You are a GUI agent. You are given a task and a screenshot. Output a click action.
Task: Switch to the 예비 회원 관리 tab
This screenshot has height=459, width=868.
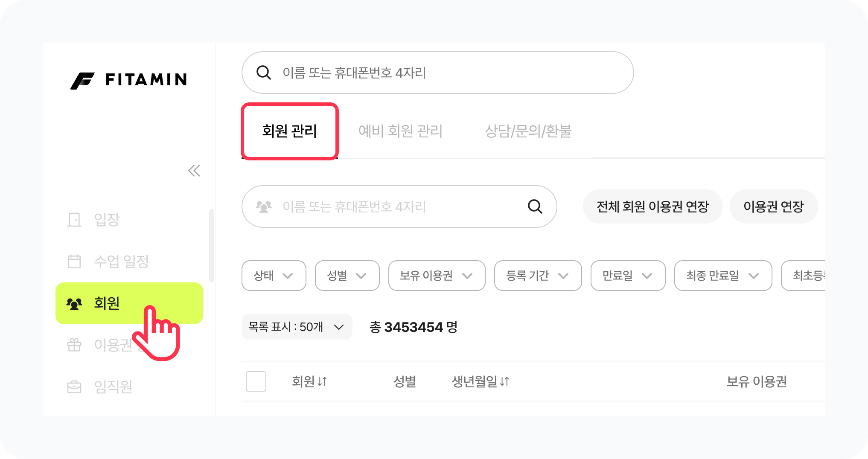click(x=400, y=131)
